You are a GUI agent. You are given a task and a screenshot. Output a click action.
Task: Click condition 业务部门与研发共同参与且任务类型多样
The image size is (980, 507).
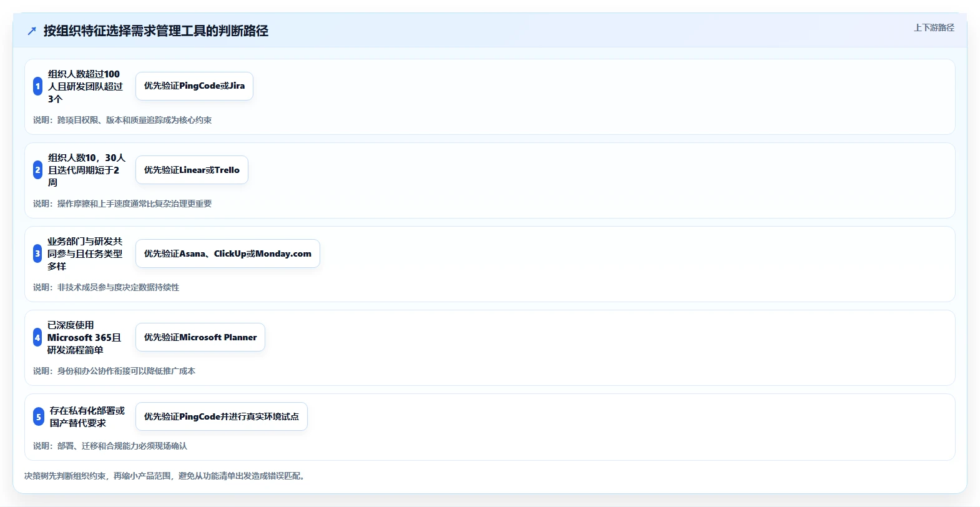(x=85, y=253)
